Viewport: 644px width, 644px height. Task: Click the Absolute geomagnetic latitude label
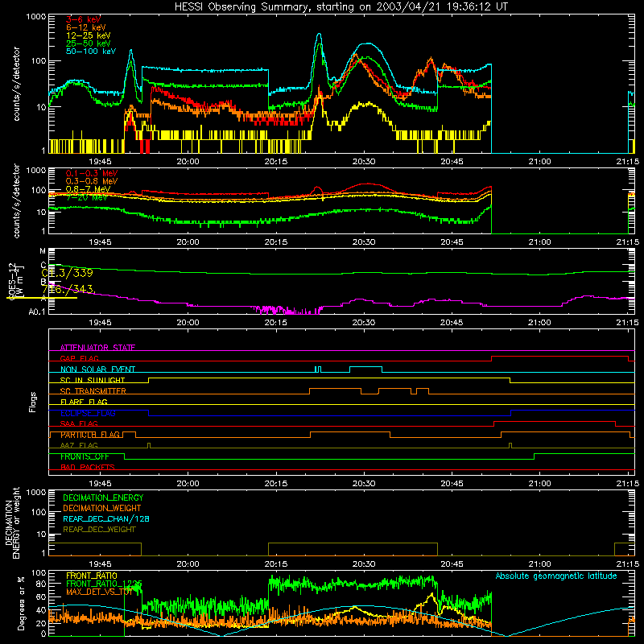(556, 576)
